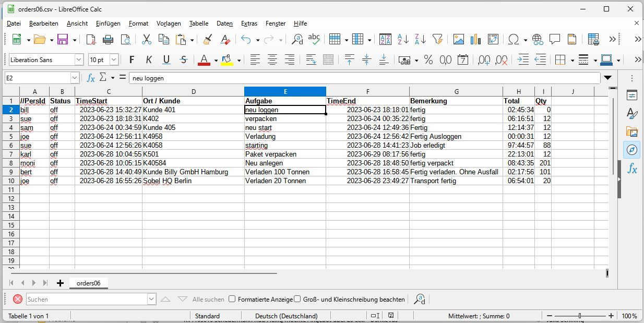Select the orders06 sheet tab
Screen dimensions: 644x323
point(88,283)
